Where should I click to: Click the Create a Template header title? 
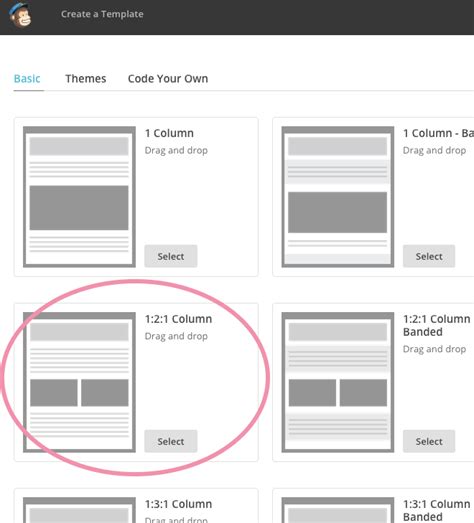pyautogui.click(x=102, y=14)
